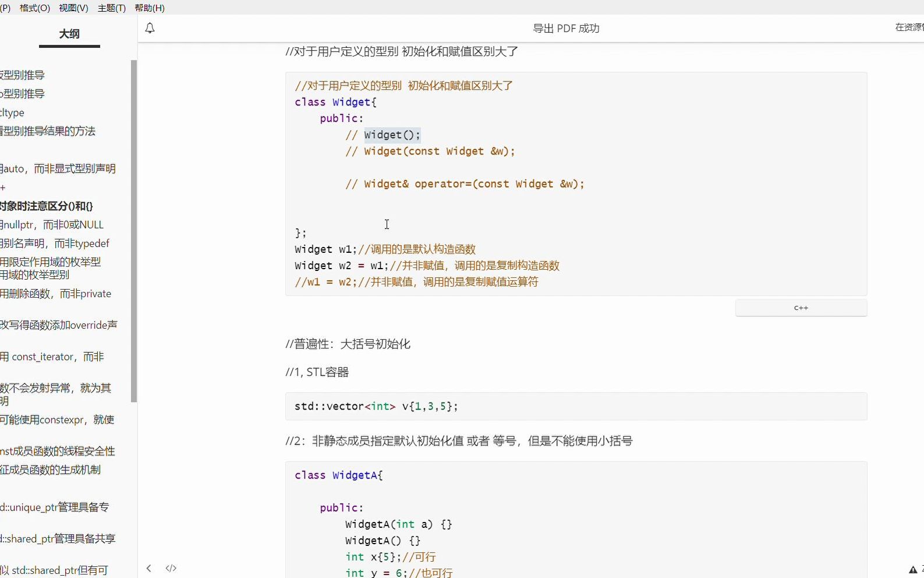Open the 主题(T) menu
This screenshot has width=924, height=578.
(111, 8)
